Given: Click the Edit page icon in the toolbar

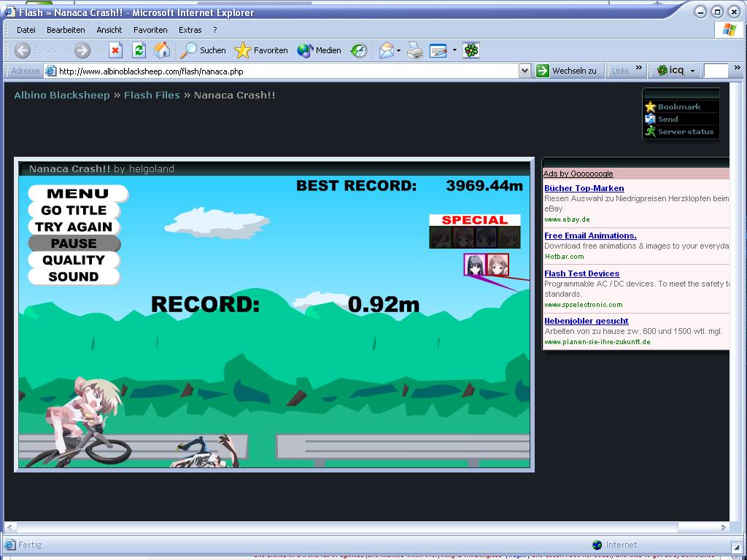Looking at the screenshot, I should (x=438, y=50).
